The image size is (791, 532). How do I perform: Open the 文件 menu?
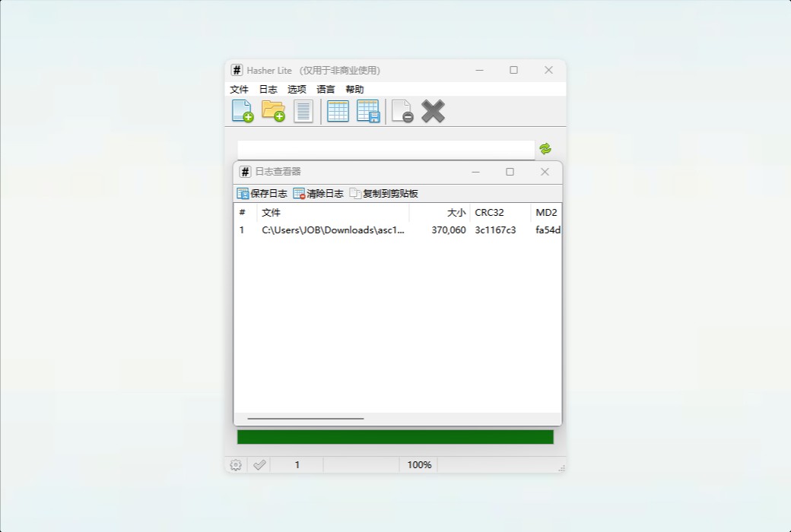240,89
